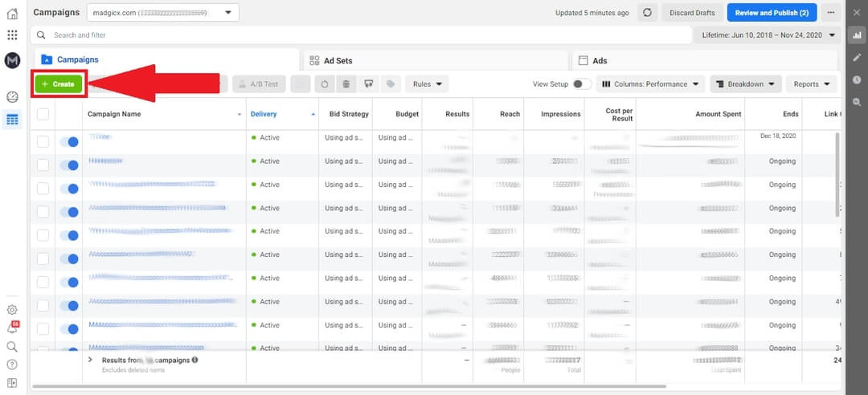Screen dimensions: 868x395
Task: Click the pencil edit icon on right sidebar
Action: (857, 58)
